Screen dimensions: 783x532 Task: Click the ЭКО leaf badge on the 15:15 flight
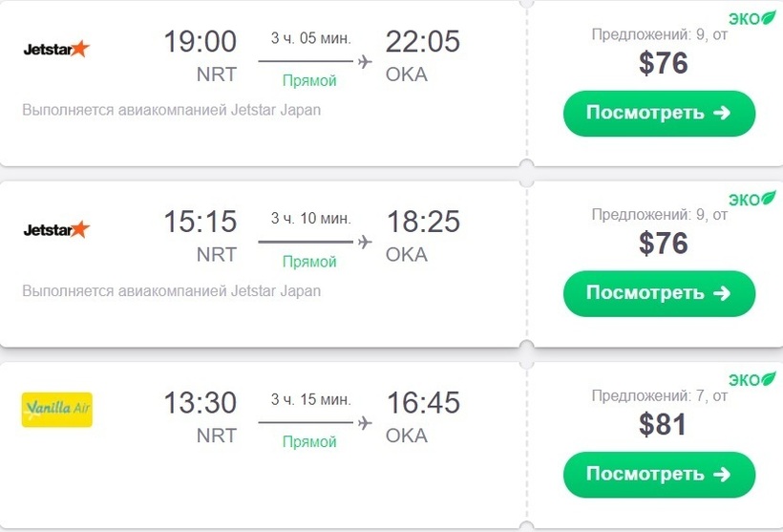pos(752,199)
